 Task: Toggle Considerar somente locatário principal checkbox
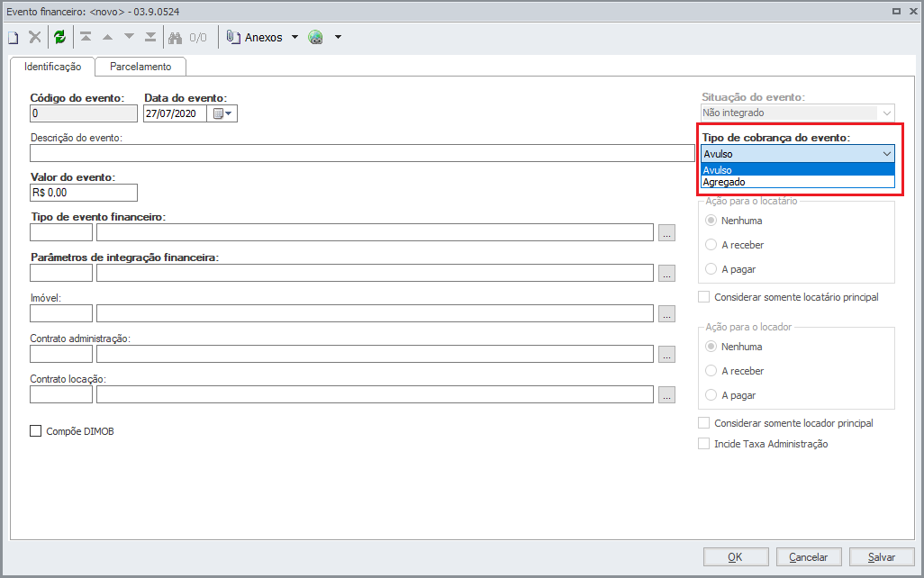click(x=703, y=297)
